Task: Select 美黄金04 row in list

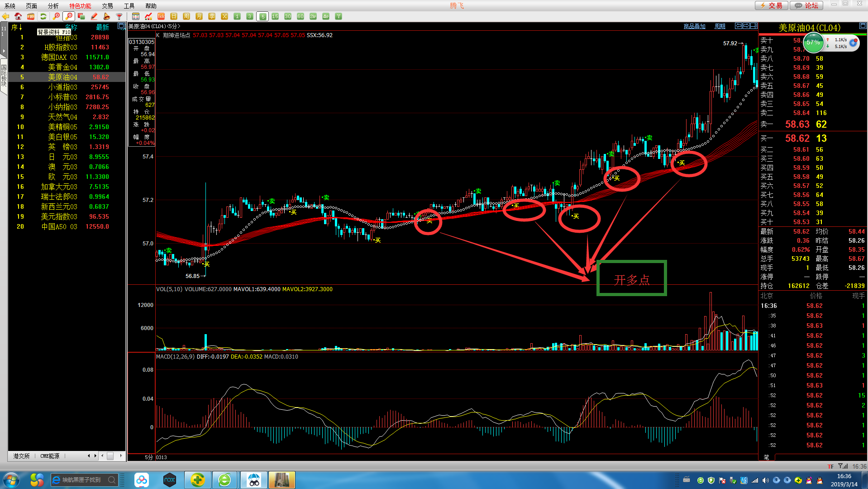Action: (x=67, y=67)
